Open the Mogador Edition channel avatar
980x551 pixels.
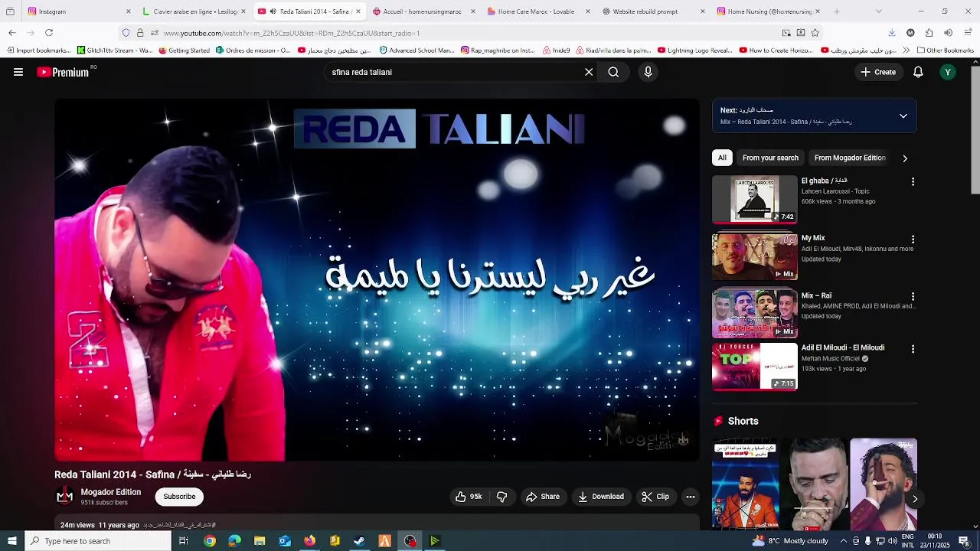[65, 497]
